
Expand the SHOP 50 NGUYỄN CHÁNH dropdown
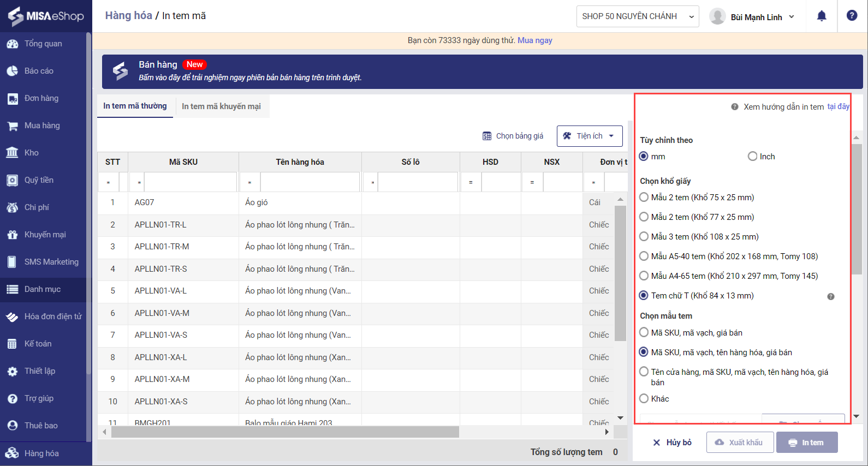click(637, 16)
